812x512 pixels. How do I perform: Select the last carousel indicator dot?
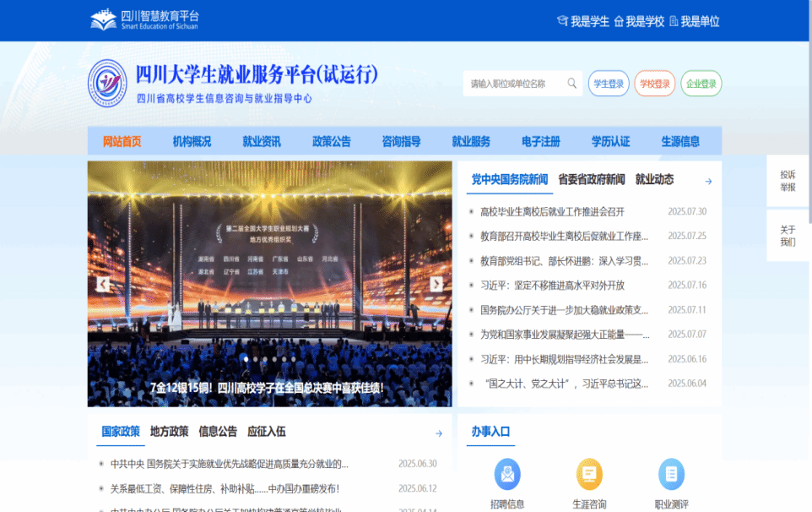[x=293, y=358]
